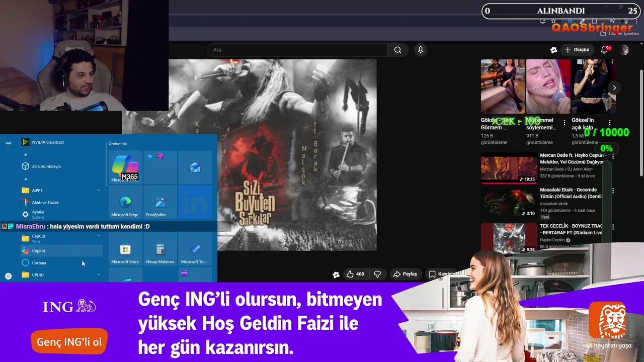Click the Oluştur create button
Screen dimensions: 644x362
(577, 50)
